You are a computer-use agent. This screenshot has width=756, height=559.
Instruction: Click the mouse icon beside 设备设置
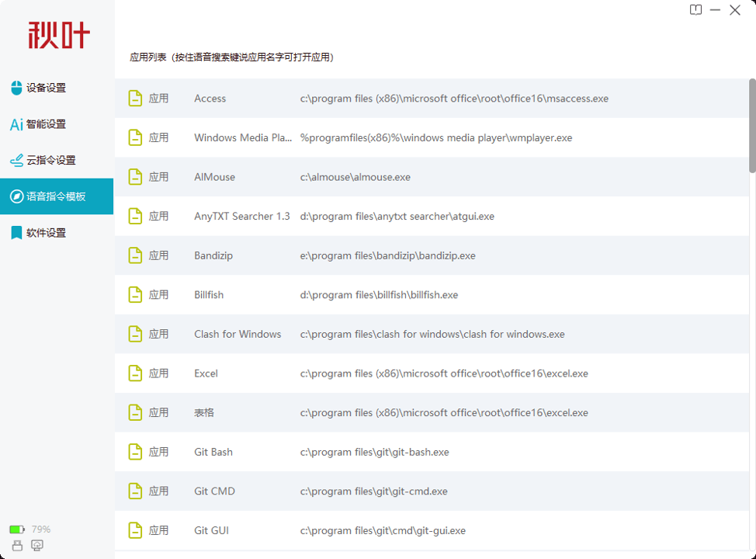(16, 88)
